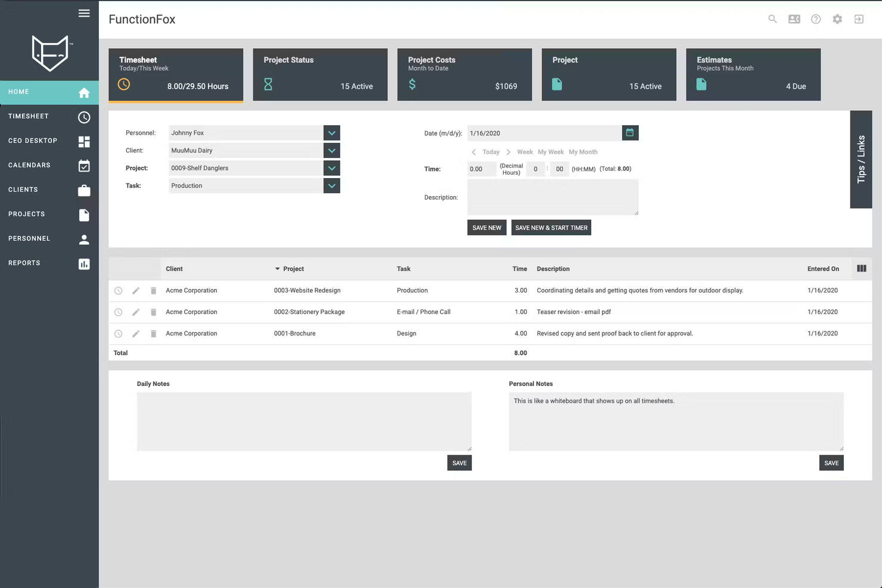Open the Timesheet section from sidebar
The height and width of the screenshot is (588, 882).
tap(42, 116)
